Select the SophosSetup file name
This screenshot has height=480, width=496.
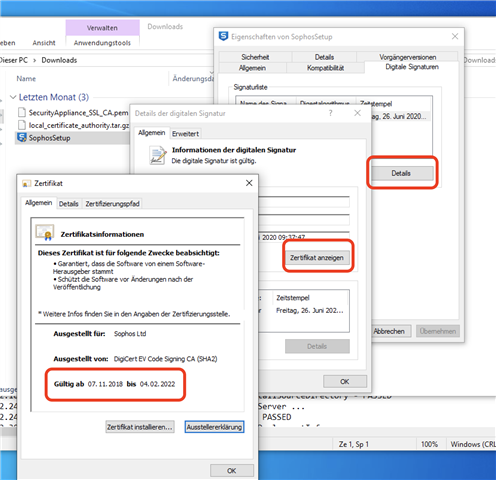point(49,138)
